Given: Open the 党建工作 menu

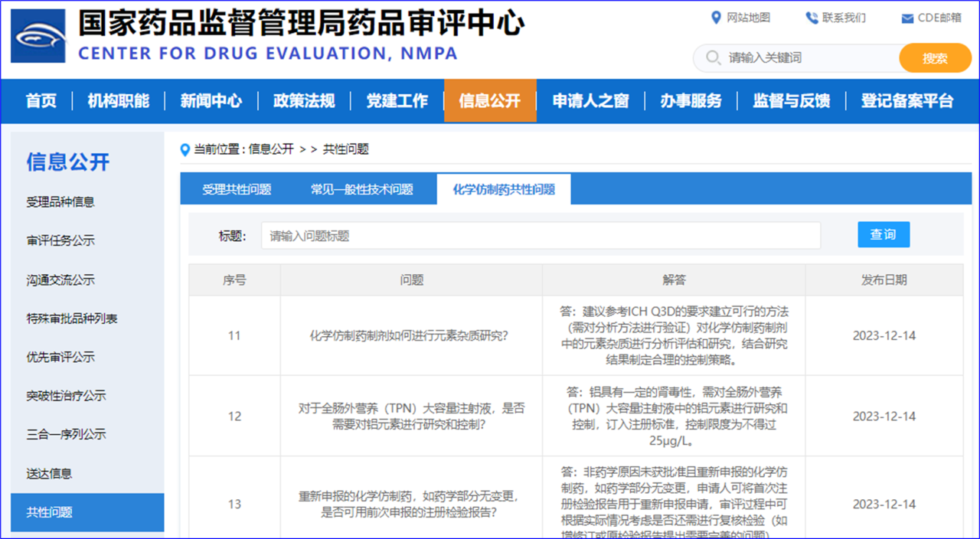Looking at the screenshot, I should (x=397, y=100).
